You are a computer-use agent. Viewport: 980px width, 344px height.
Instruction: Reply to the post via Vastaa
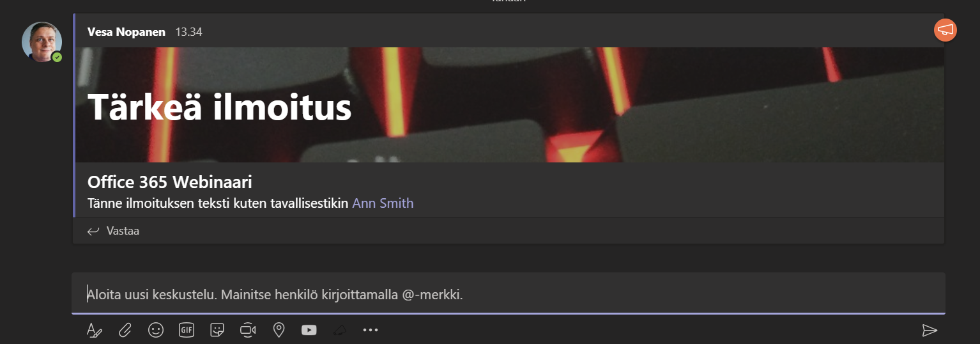coord(113,231)
